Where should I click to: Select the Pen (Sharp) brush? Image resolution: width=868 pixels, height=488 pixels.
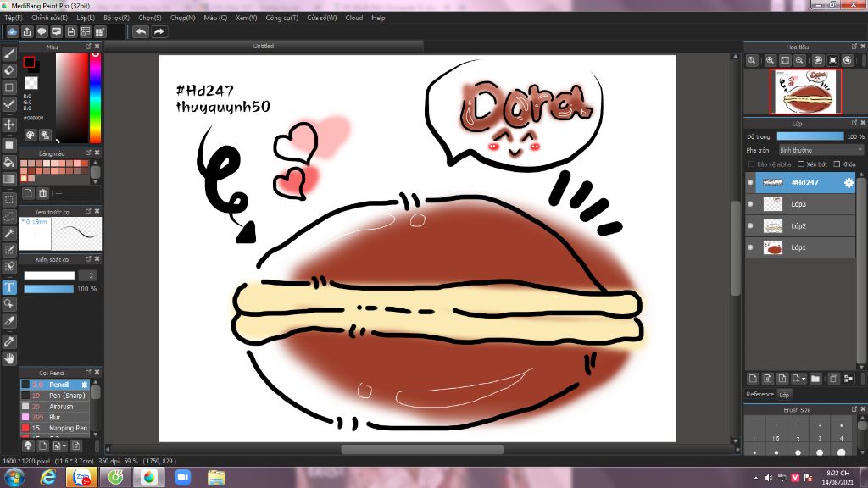[x=55, y=396]
